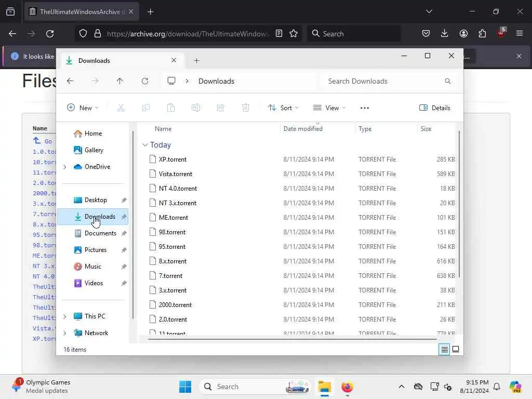532x399 pixels.
Task: Add a new File Explorer tab
Action: (x=196, y=61)
